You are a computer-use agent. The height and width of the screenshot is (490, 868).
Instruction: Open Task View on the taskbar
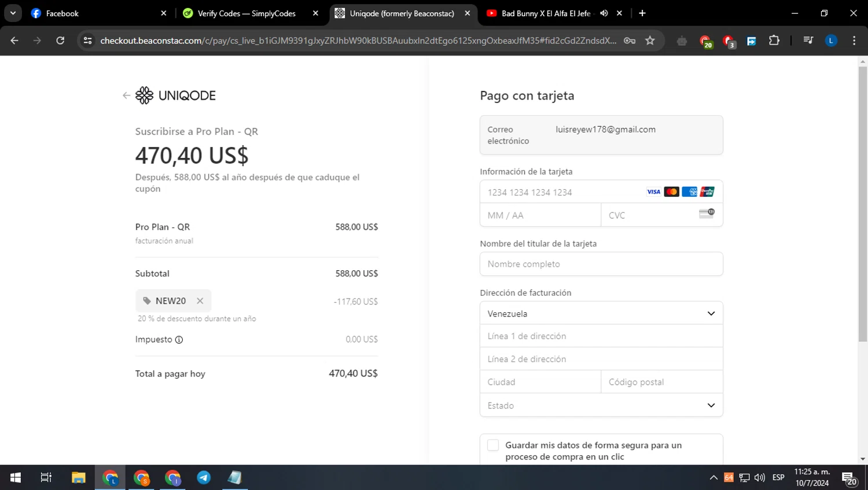[x=46, y=477]
